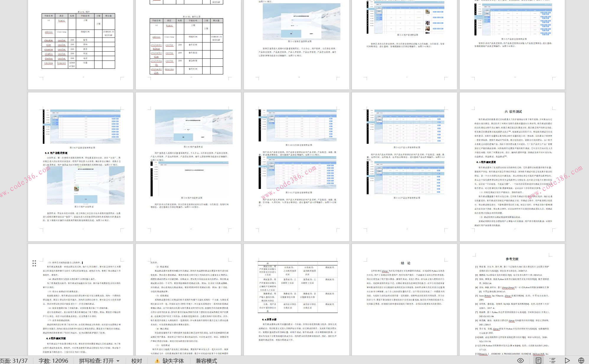Click the six-dot paragraph handle icon
Viewport: 589px width, 364px height.
point(34,263)
